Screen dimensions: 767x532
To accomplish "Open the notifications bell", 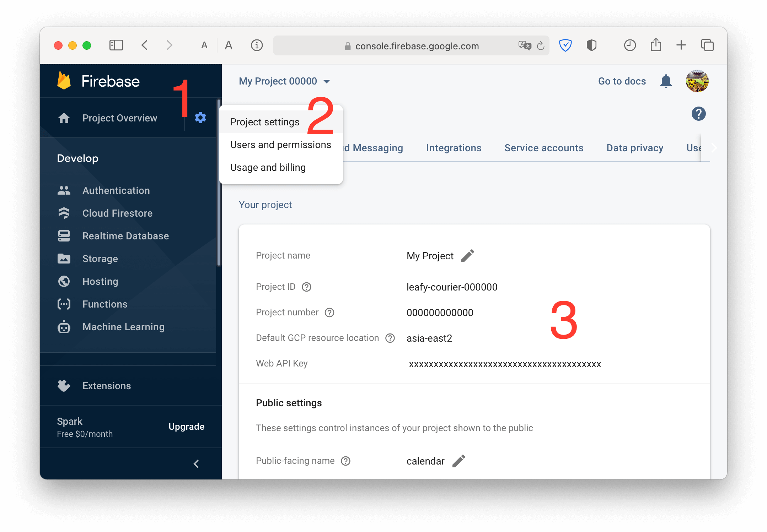I will [666, 81].
